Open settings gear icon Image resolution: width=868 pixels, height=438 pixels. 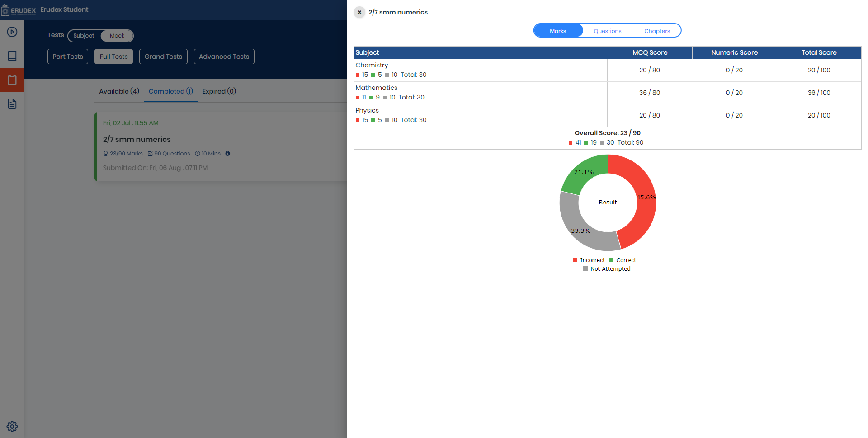pyautogui.click(x=12, y=426)
